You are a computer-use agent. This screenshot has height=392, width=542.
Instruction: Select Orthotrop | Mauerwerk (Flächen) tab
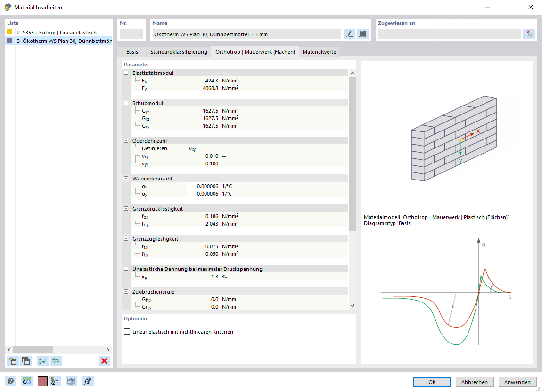click(x=255, y=51)
